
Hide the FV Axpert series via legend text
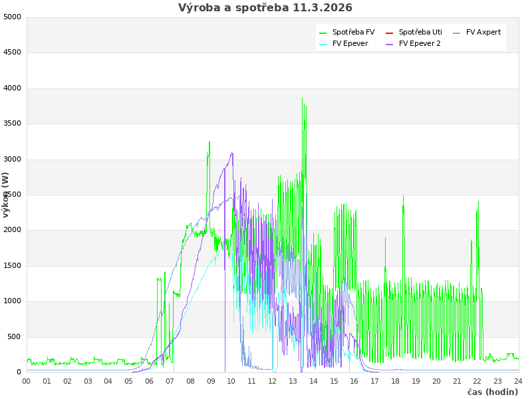[483, 32]
